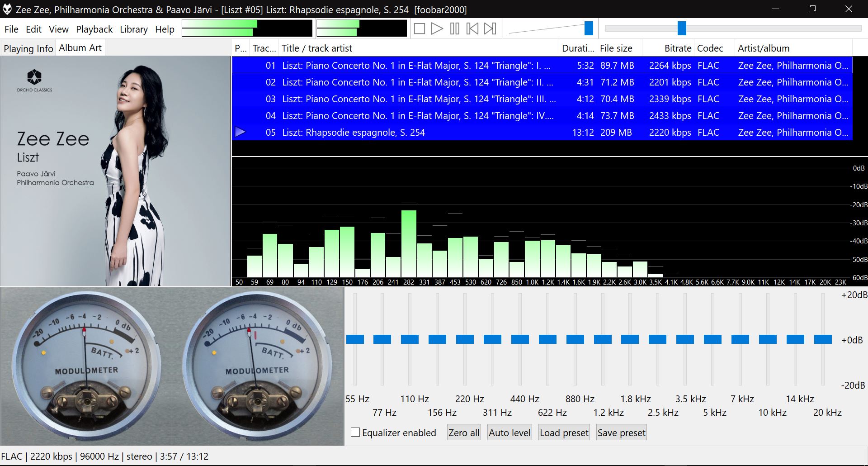Sort by Artist/album column header
The width and height of the screenshot is (868, 466).
pyautogui.click(x=793, y=48)
